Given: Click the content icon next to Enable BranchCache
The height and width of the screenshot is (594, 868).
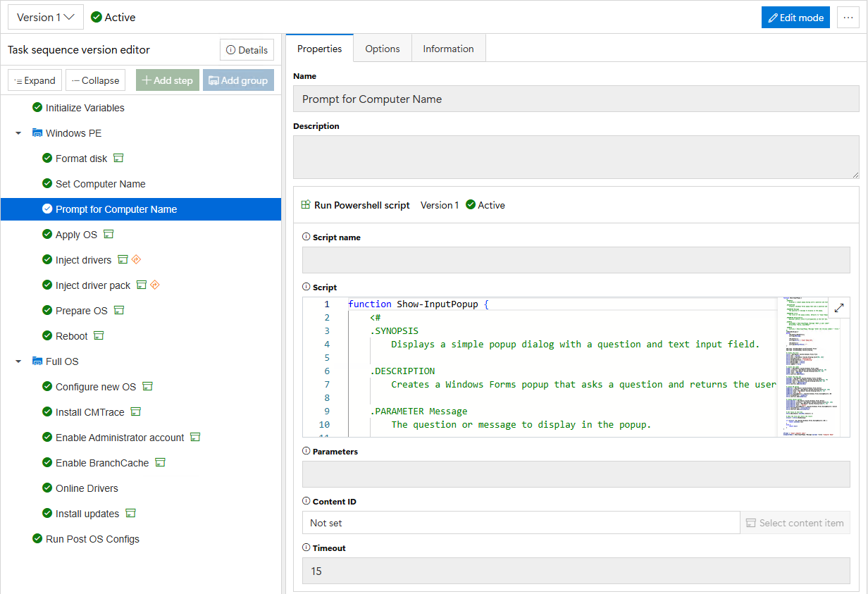Looking at the screenshot, I should (160, 462).
